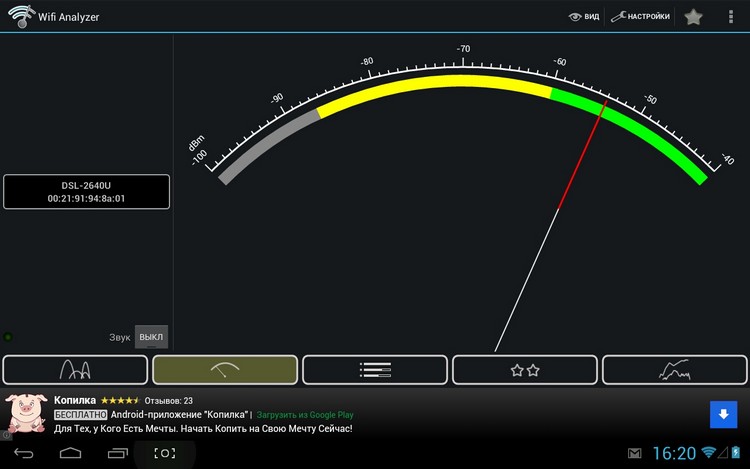Click the Wifi Analyzer app logo
This screenshot has width=750, height=469.
click(21, 16)
